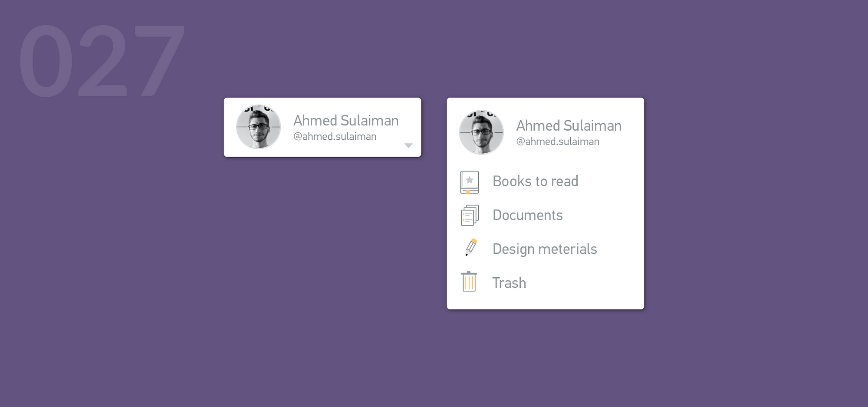Collapse the expanded profile menu header
The width and height of the screenshot is (868, 407).
coord(545,132)
